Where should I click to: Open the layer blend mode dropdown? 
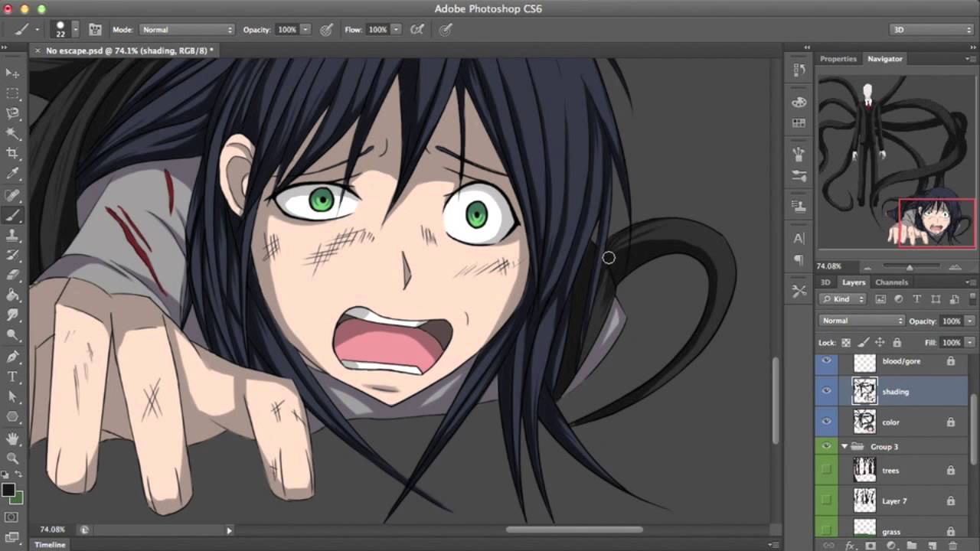(862, 321)
